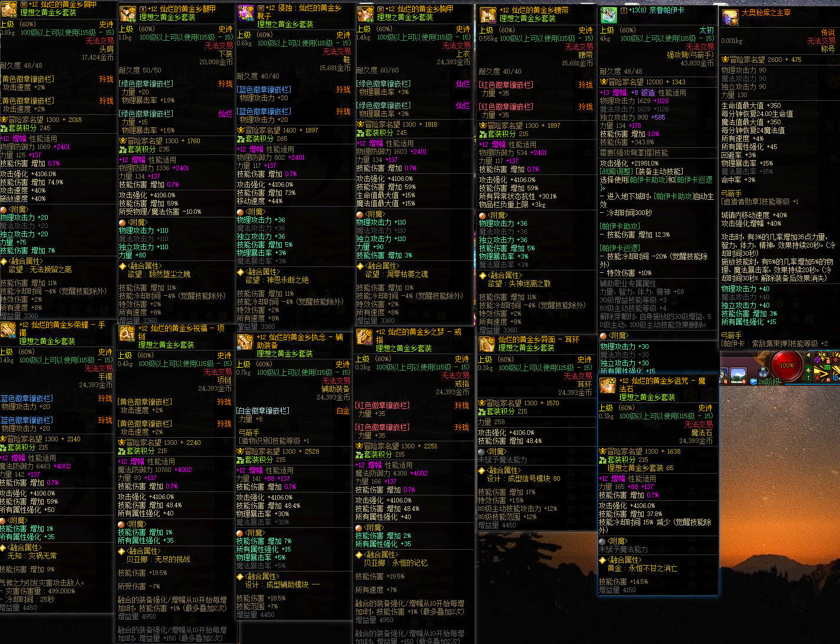Viewport: 840px width, 644px height.
Task: Click fusion text 无知 : 灾祸无常
Action: pos(32,556)
